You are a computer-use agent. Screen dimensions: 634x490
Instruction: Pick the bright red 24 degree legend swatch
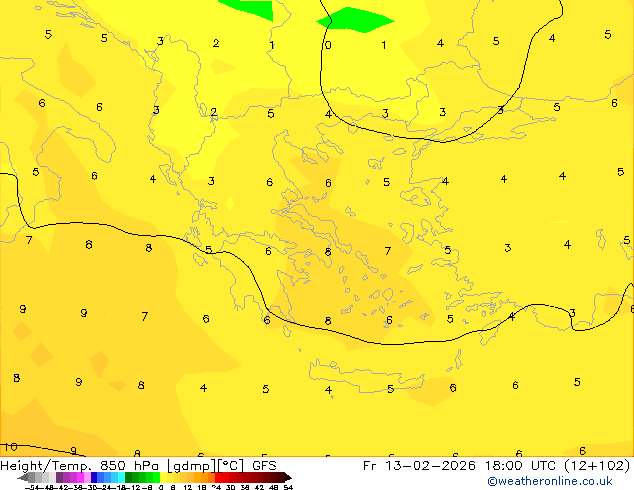(218, 478)
